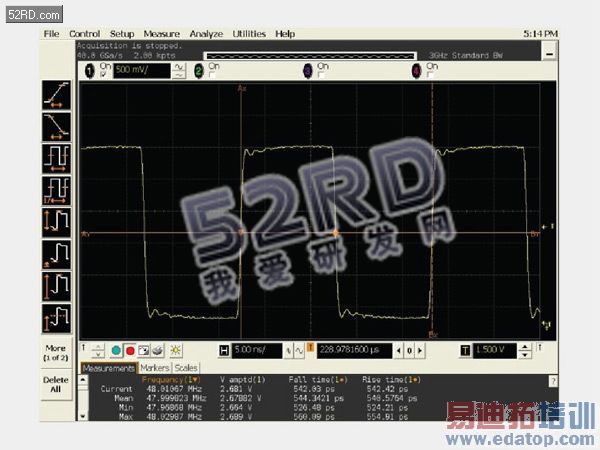Select the minimum voltage measurement icon
Viewport: 600px width, 450px height.
[x=57, y=254]
